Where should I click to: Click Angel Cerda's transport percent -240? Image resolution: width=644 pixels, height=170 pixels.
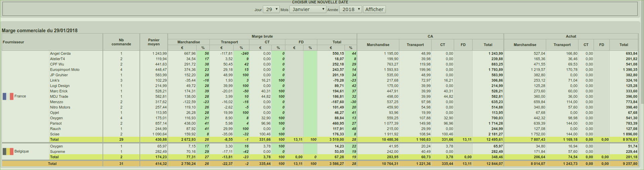tap(245, 53)
